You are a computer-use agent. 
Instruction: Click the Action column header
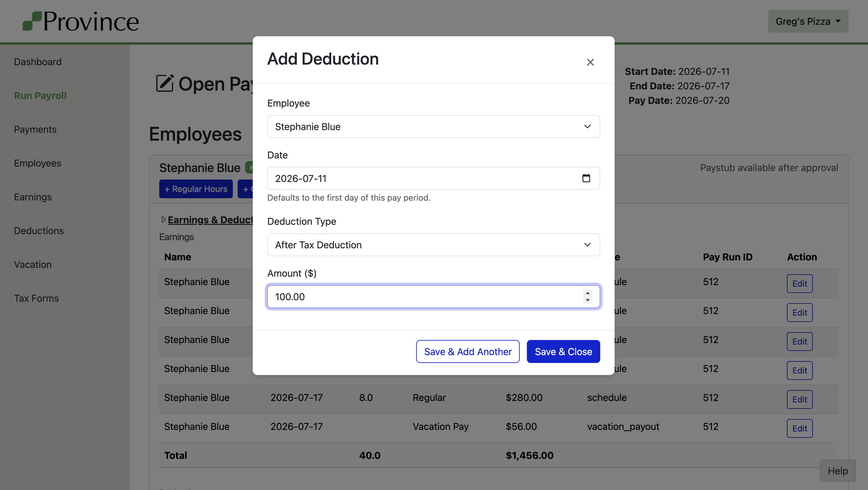[x=802, y=257]
